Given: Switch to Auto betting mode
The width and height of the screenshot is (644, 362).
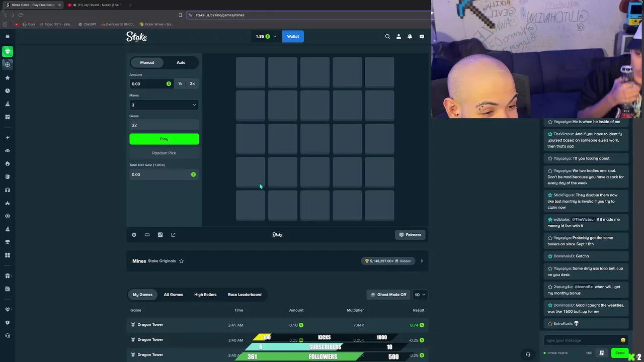Looking at the screenshot, I should [181, 62].
